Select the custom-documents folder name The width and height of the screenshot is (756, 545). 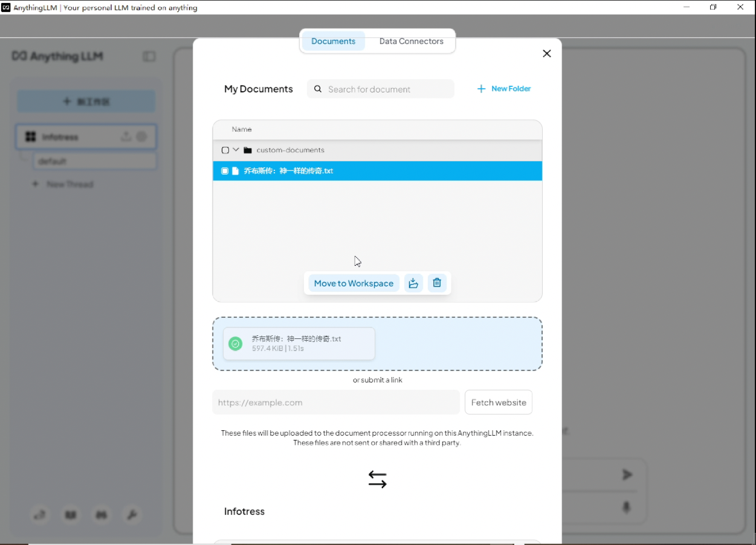tap(290, 150)
